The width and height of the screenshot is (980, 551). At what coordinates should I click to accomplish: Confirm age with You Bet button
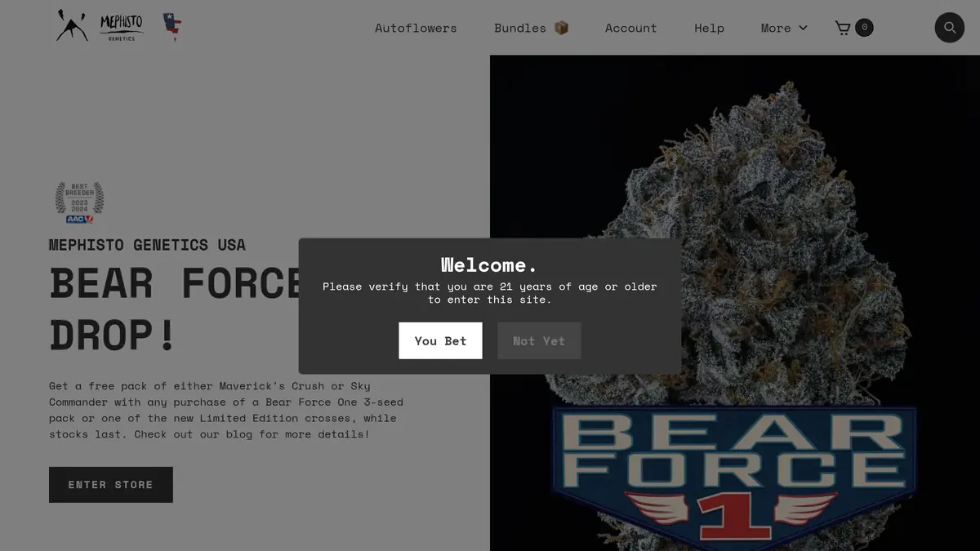(x=440, y=340)
